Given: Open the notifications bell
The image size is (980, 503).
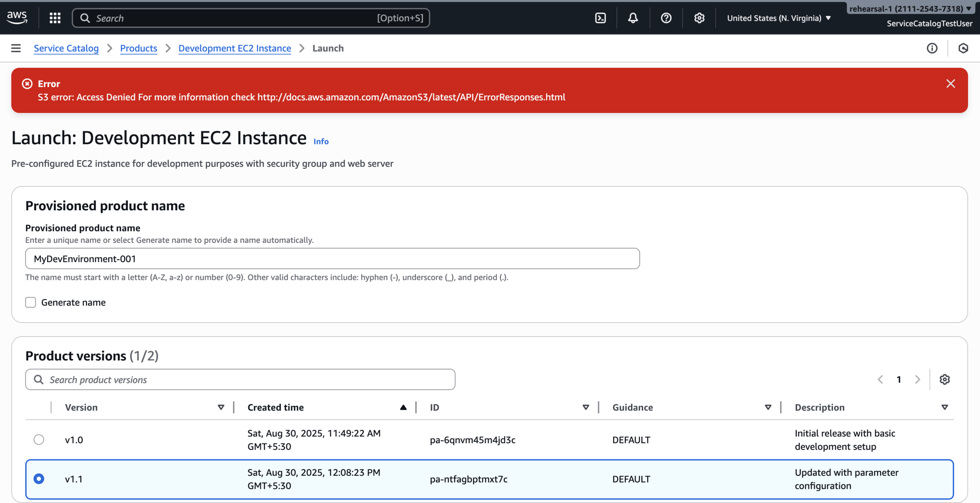Looking at the screenshot, I should [x=633, y=18].
